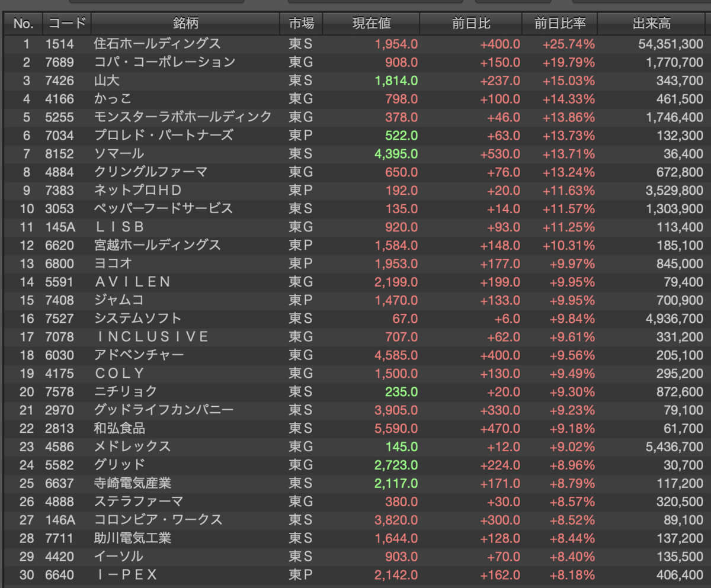This screenshot has width=711, height=588.
Task: Click green current price 2,723.0
Action: (396, 465)
